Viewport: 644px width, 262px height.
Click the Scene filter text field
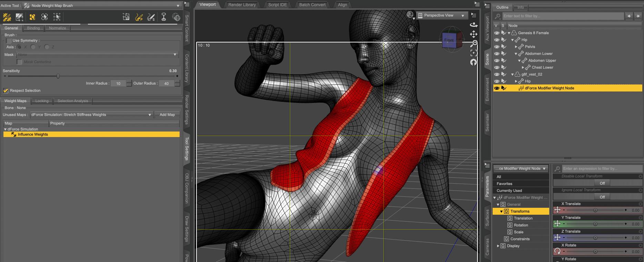pyautogui.click(x=563, y=16)
